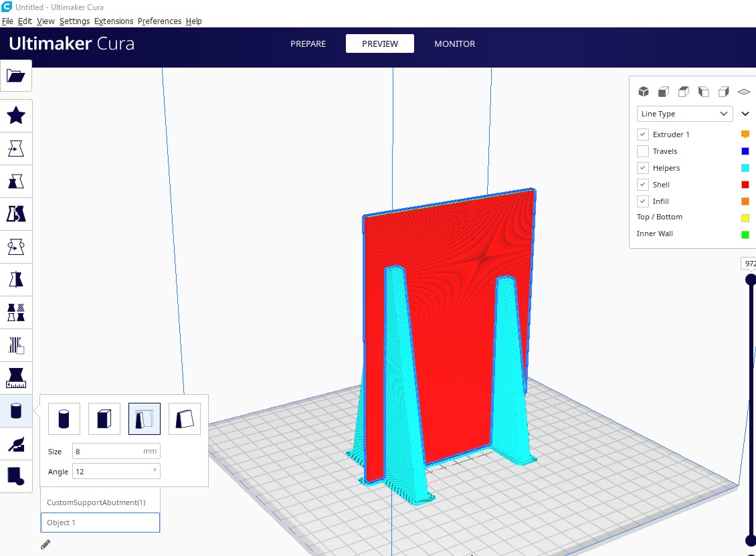Open the View menu
The height and width of the screenshot is (556, 756).
pyautogui.click(x=45, y=21)
